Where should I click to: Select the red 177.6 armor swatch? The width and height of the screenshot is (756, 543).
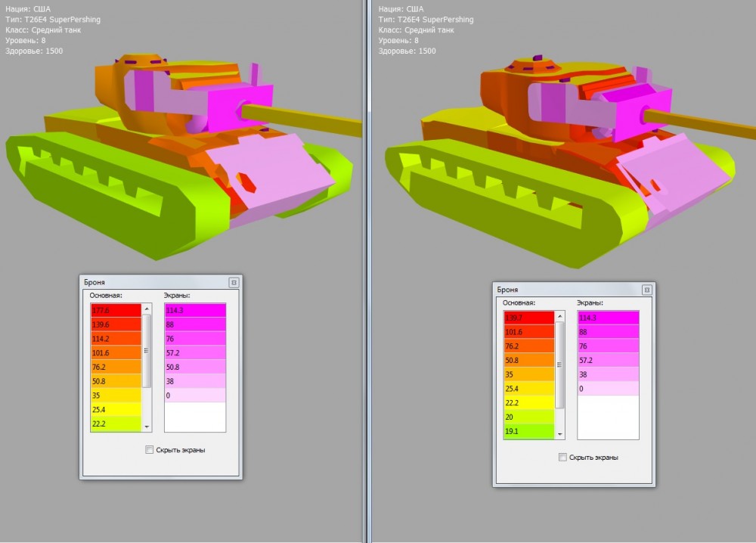point(116,311)
